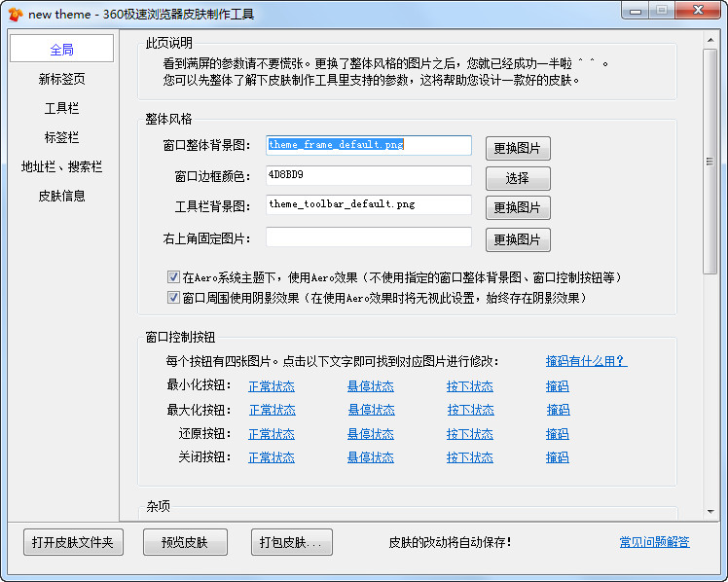Screen dimensions: 728x582
Task: Open 还原按钮 正常状态 image
Action: pos(272,434)
